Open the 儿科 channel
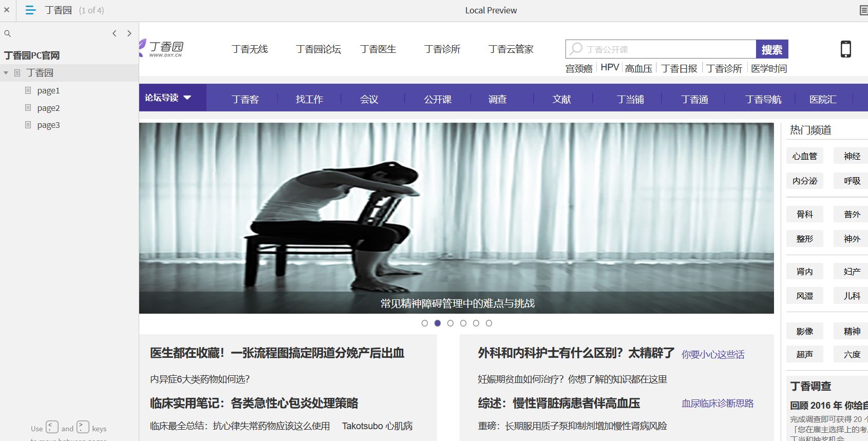This screenshot has width=868, height=441. (x=852, y=296)
